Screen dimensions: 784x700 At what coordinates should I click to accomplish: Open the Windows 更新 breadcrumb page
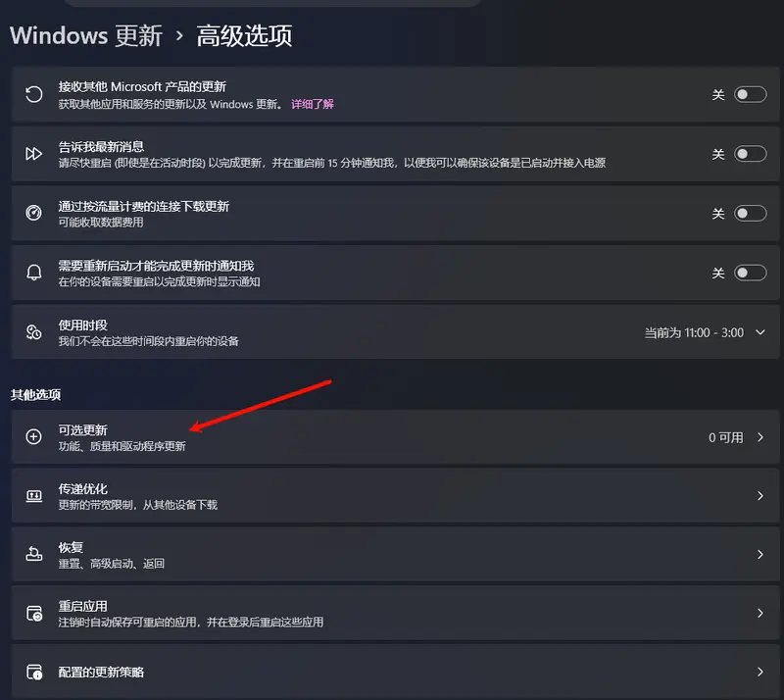coord(86,35)
